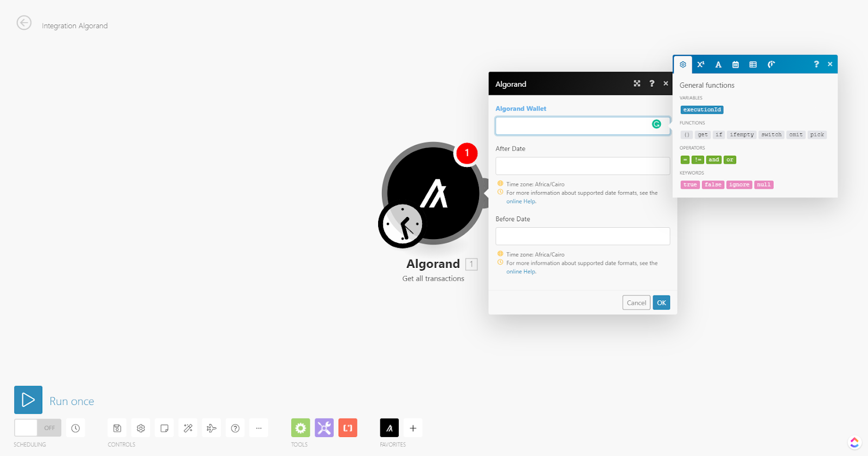Open the More options ellipsis
This screenshot has width=868, height=456.
pos(259,428)
